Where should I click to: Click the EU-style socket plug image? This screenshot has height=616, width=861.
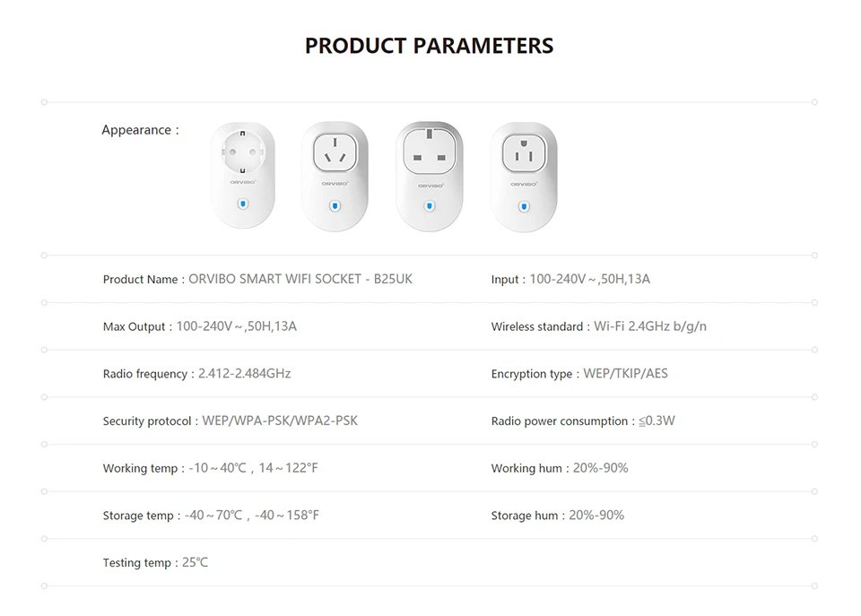pyautogui.click(x=243, y=175)
